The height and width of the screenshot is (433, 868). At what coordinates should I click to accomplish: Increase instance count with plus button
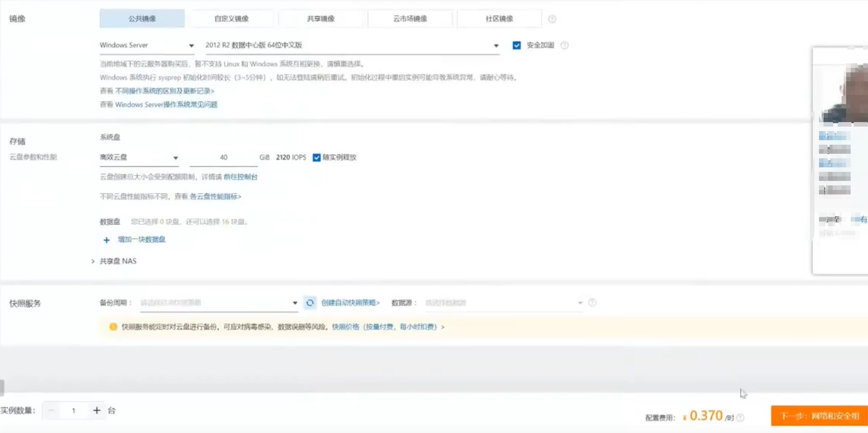(97, 410)
